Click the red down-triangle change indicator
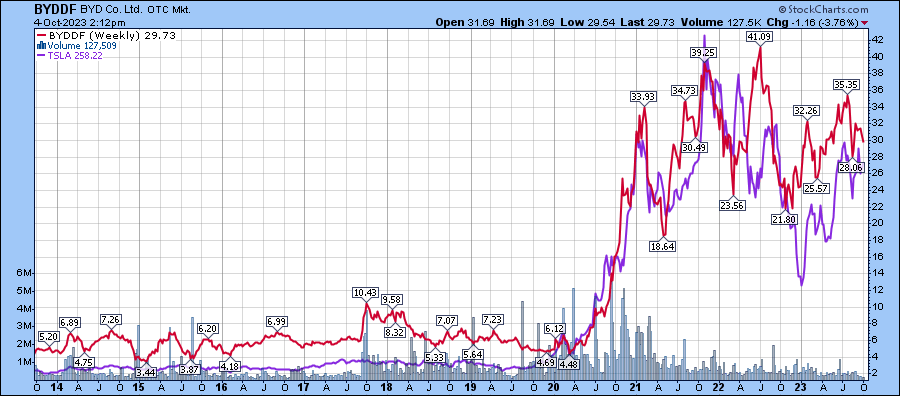 pos(865,23)
